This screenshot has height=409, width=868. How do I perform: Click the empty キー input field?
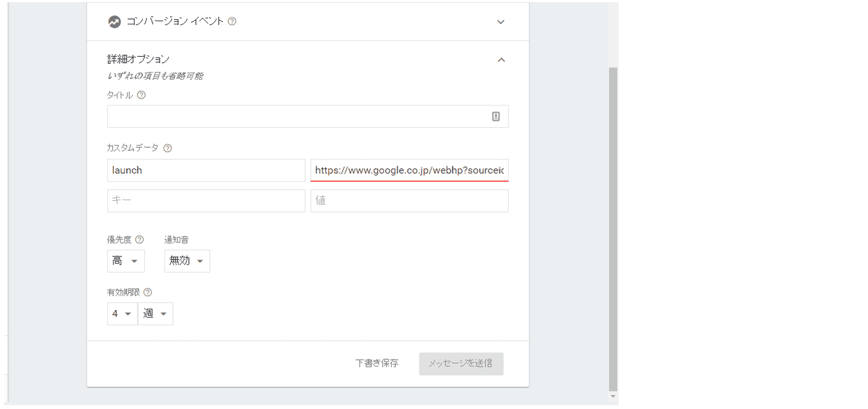[206, 201]
